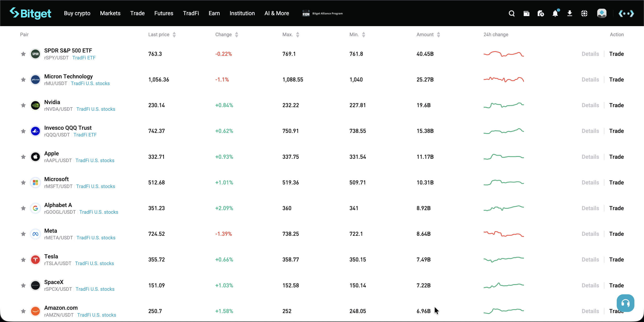Open the Markets menu
This screenshot has width=644, height=322.
click(x=110, y=13)
